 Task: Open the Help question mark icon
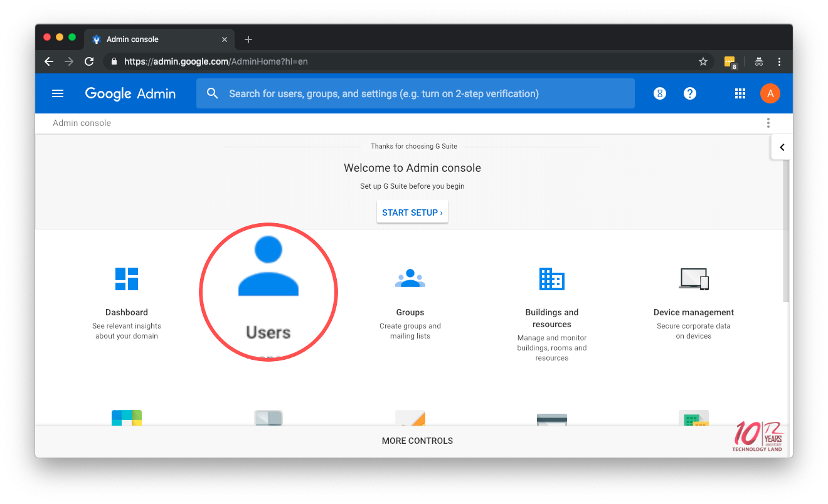pyautogui.click(x=690, y=93)
